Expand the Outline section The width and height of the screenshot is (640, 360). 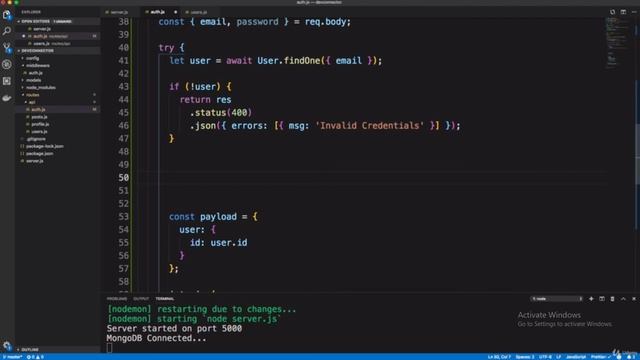click(x=58, y=350)
